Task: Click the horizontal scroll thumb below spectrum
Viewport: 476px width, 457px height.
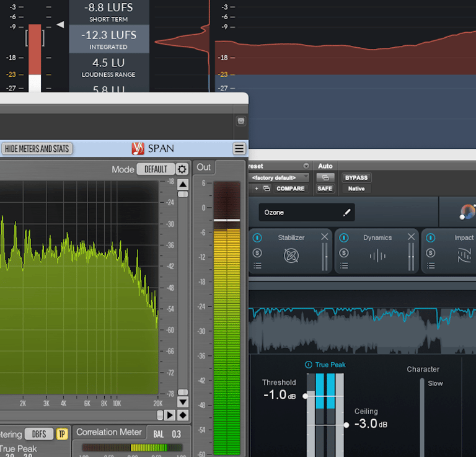Action: tap(160, 415)
